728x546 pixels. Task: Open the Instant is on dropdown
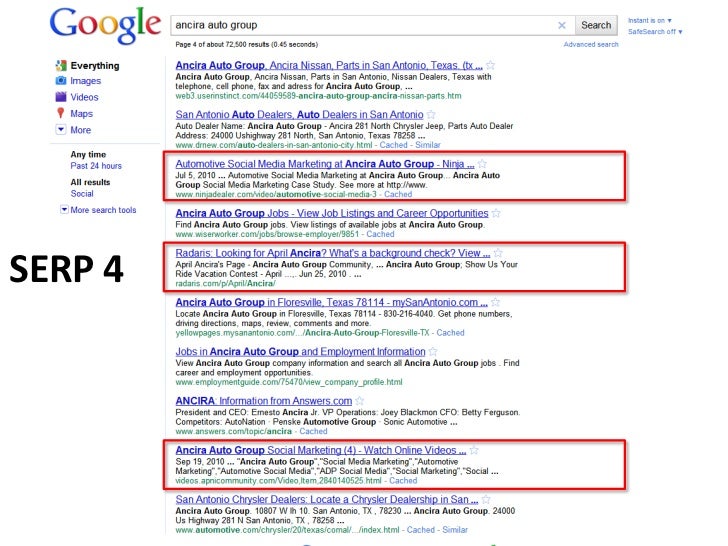point(650,20)
